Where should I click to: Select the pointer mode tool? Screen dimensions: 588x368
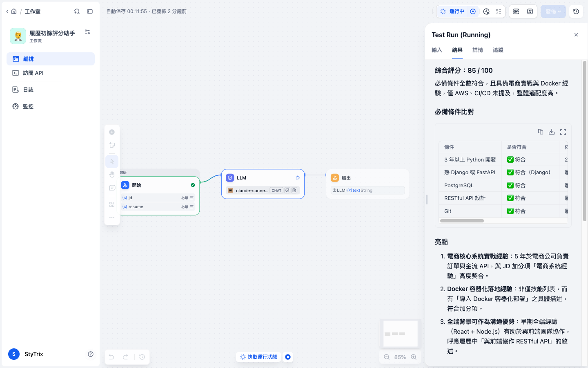pyautogui.click(x=112, y=162)
